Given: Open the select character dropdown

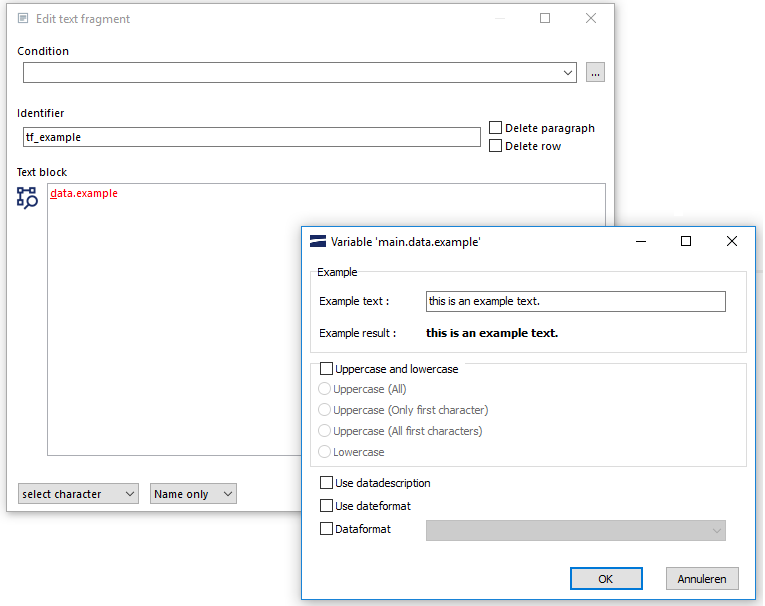Looking at the screenshot, I should pyautogui.click(x=78, y=494).
